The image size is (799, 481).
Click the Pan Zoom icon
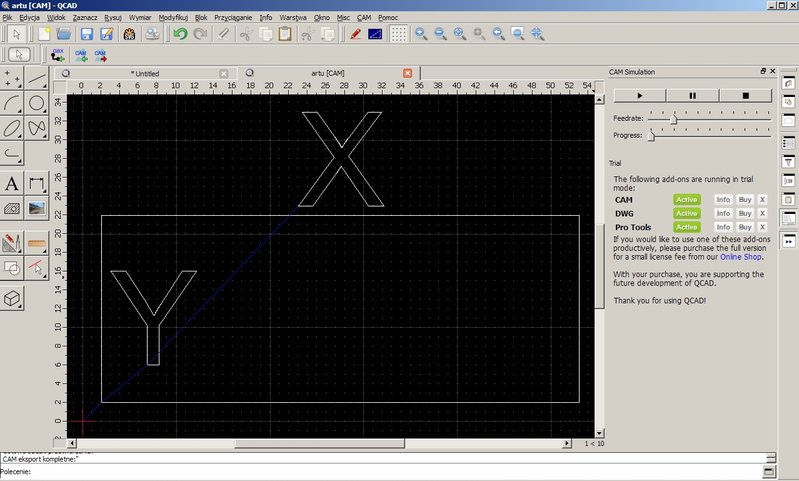pyautogui.click(x=537, y=34)
